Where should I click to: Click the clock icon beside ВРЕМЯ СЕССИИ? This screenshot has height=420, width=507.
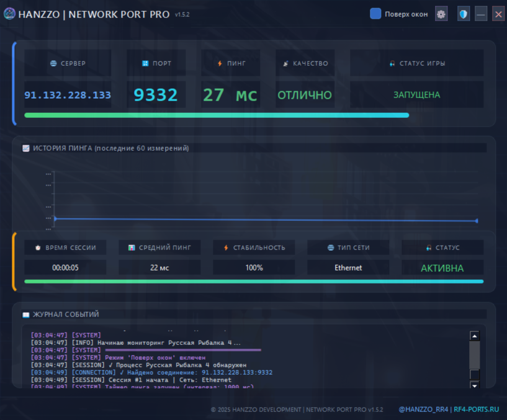(x=38, y=248)
